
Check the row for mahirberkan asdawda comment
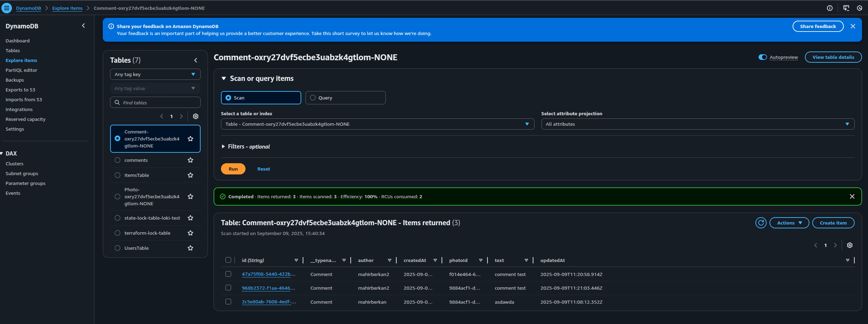tap(228, 302)
